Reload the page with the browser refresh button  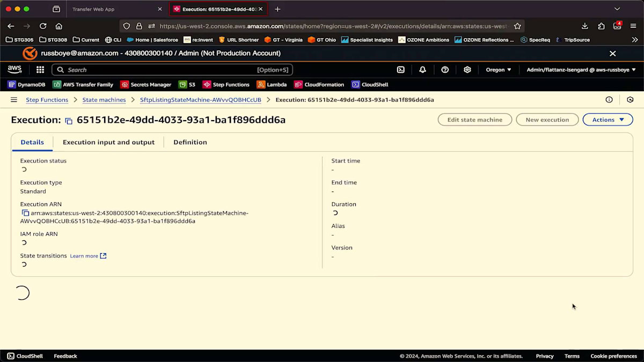coord(43,26)
